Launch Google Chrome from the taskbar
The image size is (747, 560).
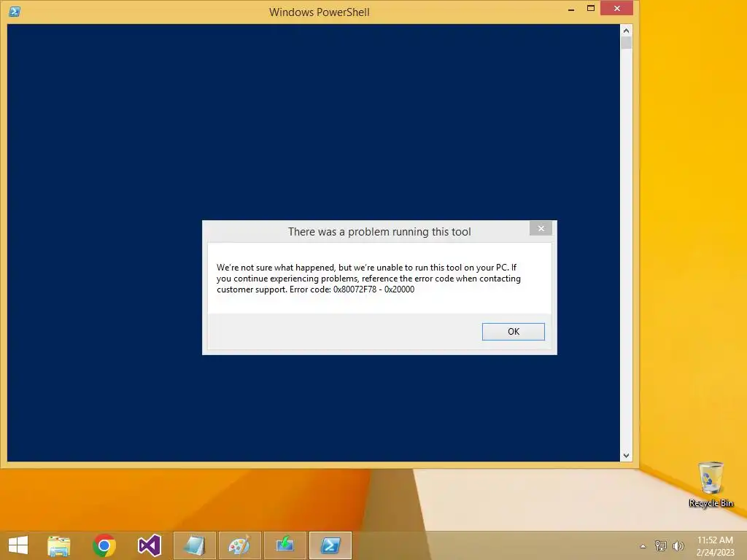coord(104,545)
